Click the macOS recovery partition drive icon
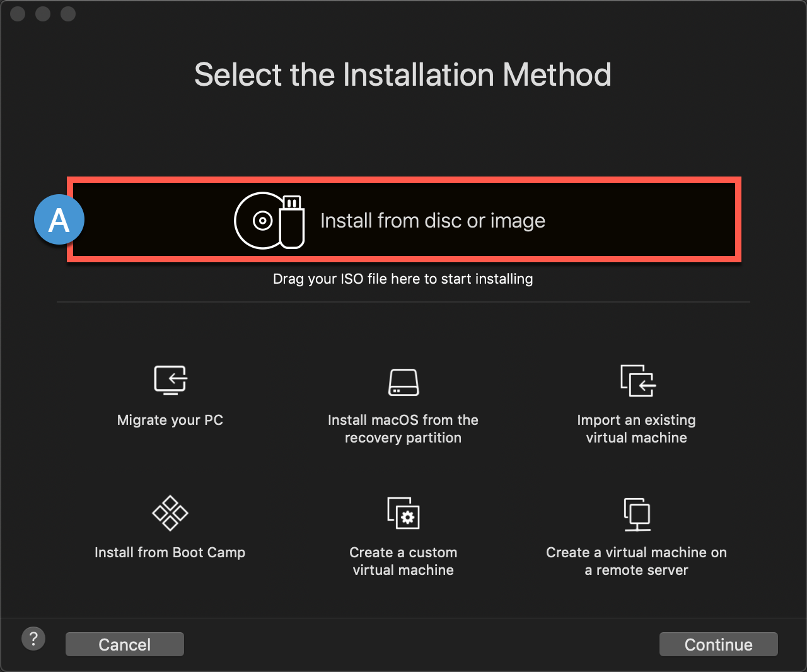This screenshot has width=807, height=672. tap(403, 382)
